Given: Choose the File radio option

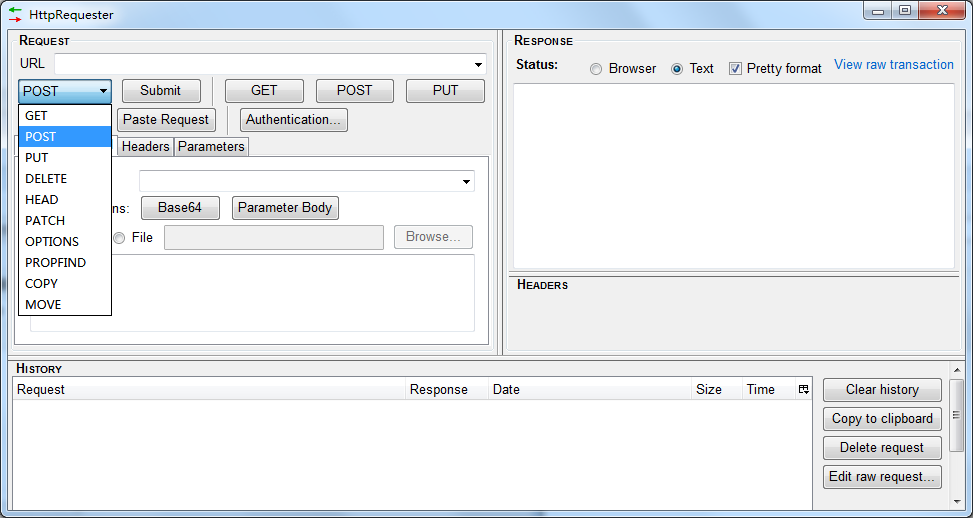Looking at the screenshot, I should click(120, 238).
